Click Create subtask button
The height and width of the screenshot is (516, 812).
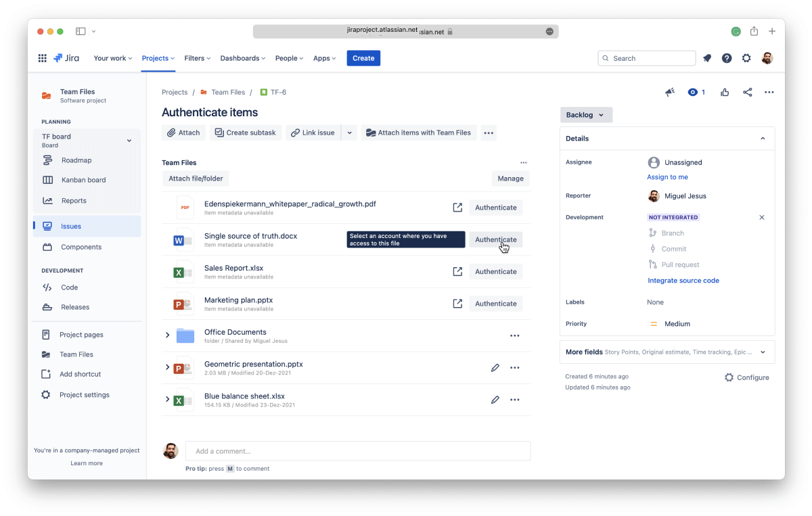pyautogui.click(x=246, y=133)
